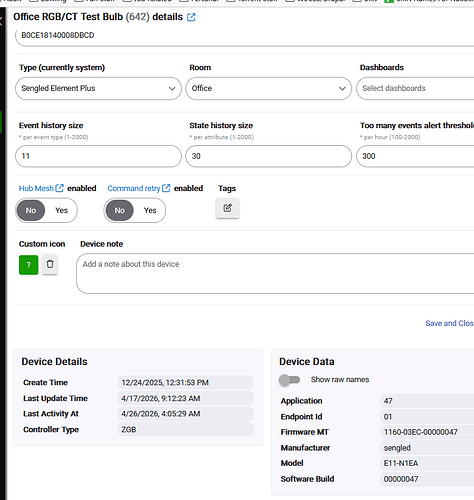Delete custom icon with trash button

50,264
